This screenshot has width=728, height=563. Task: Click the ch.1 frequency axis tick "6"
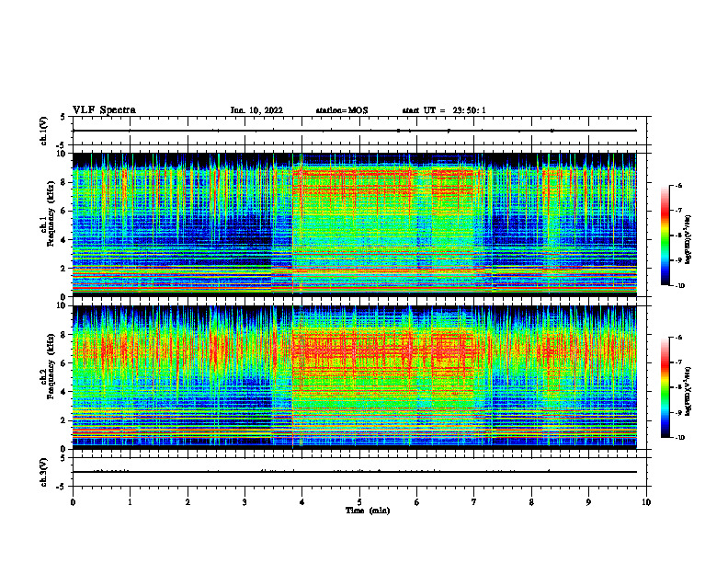pyautogui.click(x=64, y=211)
